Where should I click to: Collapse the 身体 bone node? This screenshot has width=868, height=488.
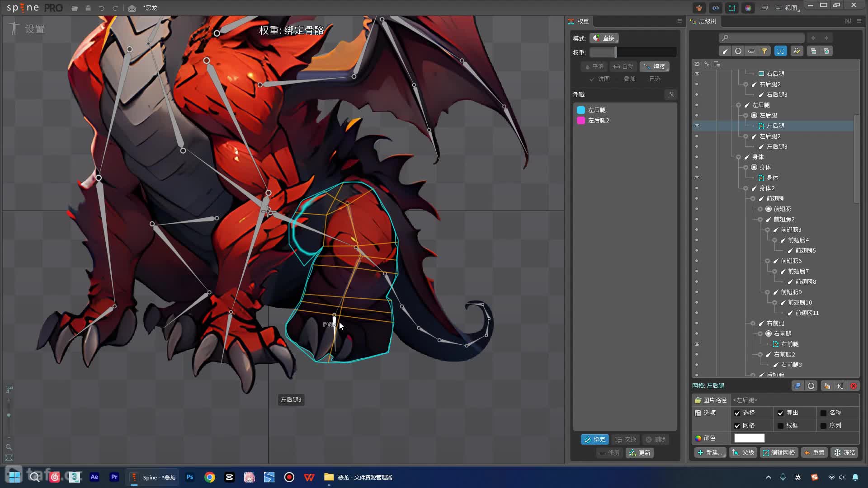[739, 157]
